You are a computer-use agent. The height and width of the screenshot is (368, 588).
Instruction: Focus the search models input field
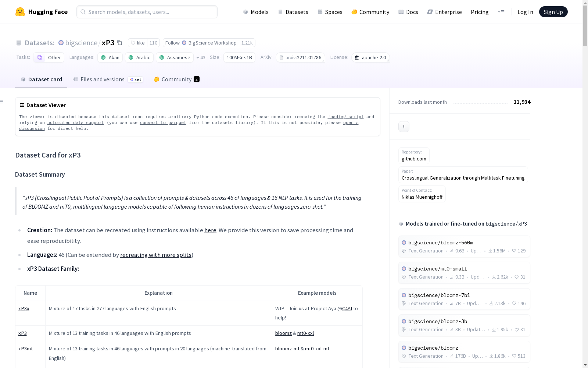(147, 12)
